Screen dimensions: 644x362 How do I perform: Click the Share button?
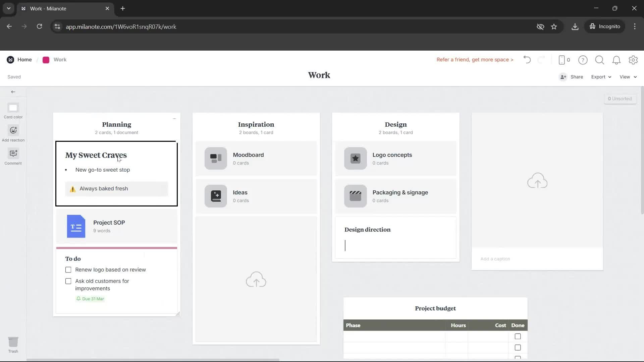pyautogui.click(x=576, y=77)
